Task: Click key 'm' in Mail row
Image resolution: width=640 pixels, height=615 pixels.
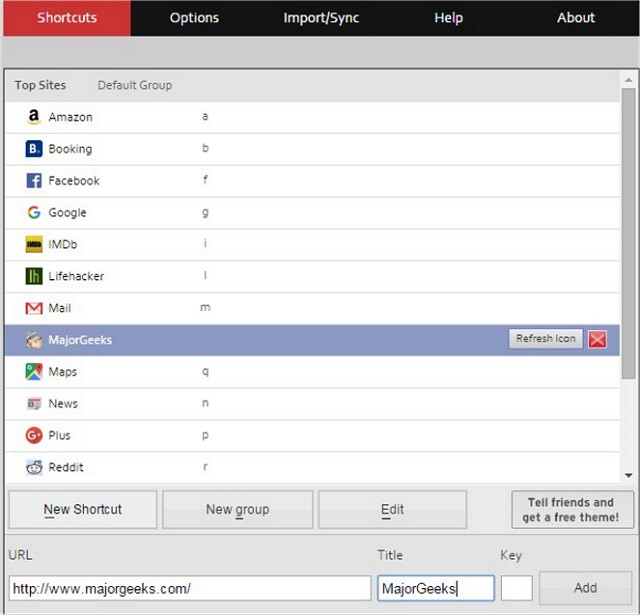Action: click(x=205, y=307)
